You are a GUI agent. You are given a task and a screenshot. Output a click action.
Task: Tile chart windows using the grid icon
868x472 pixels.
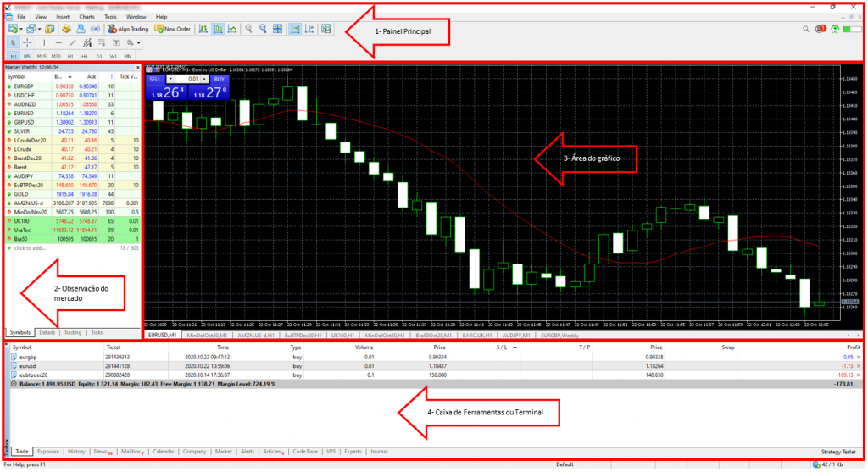tap(278, 29)
